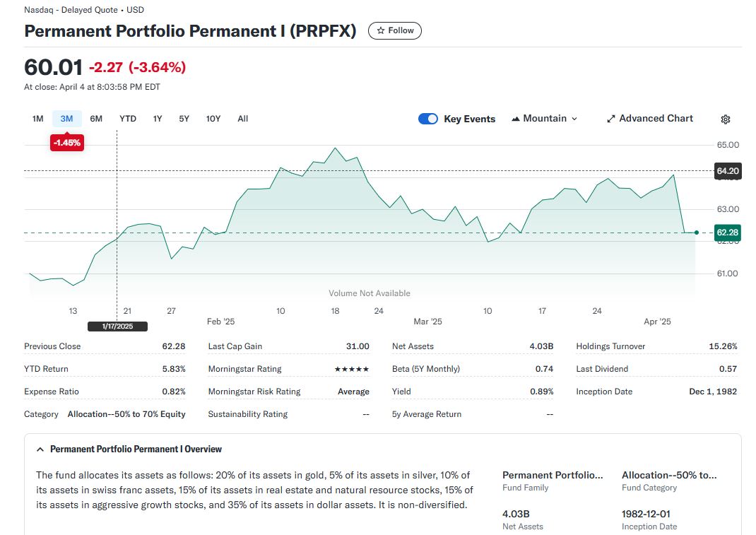Image resolution: width=756 pixels, height=535 pixels.
Task: Open chart settings gear icon
Action: (x=725, y=119)
